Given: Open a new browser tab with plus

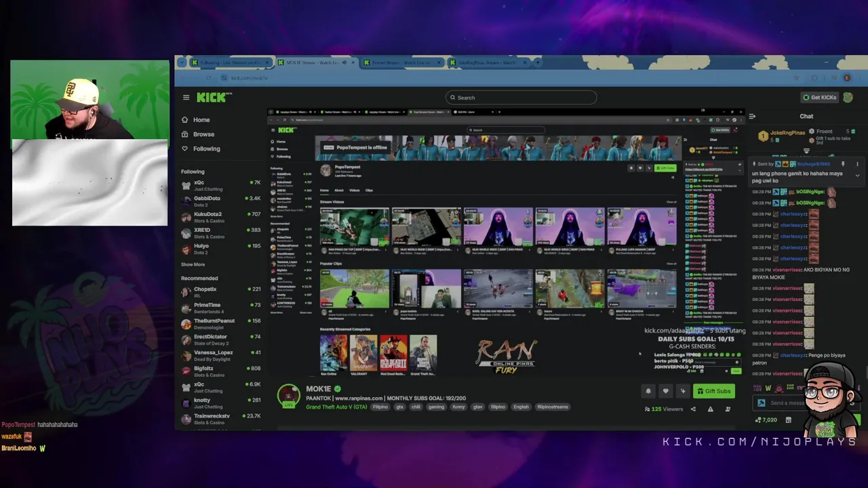Looking at the screenshot, I should click(538, 62).
